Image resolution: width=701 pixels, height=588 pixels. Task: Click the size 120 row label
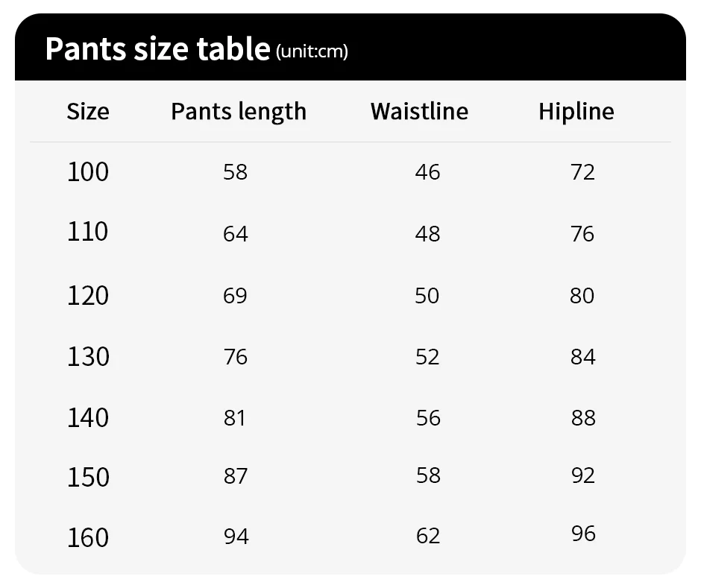(x=88, y=296)
